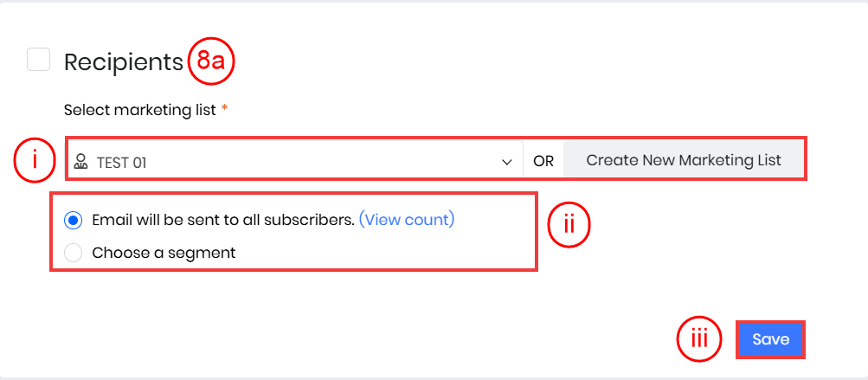Select the all subscribers radio button
The height and width of the screenshot is (380, 868).
point(74,220)
